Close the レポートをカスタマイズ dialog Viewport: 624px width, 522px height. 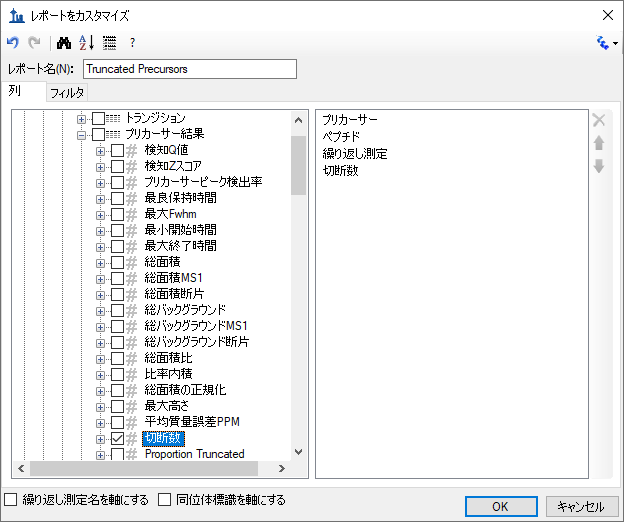pyautogui.click(x=608, y=16)
